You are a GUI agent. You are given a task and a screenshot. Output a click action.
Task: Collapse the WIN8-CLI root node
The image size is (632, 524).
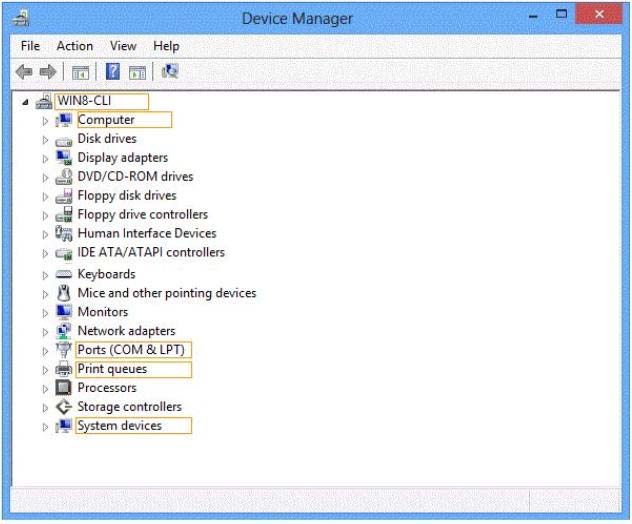(x=25, y=102)
